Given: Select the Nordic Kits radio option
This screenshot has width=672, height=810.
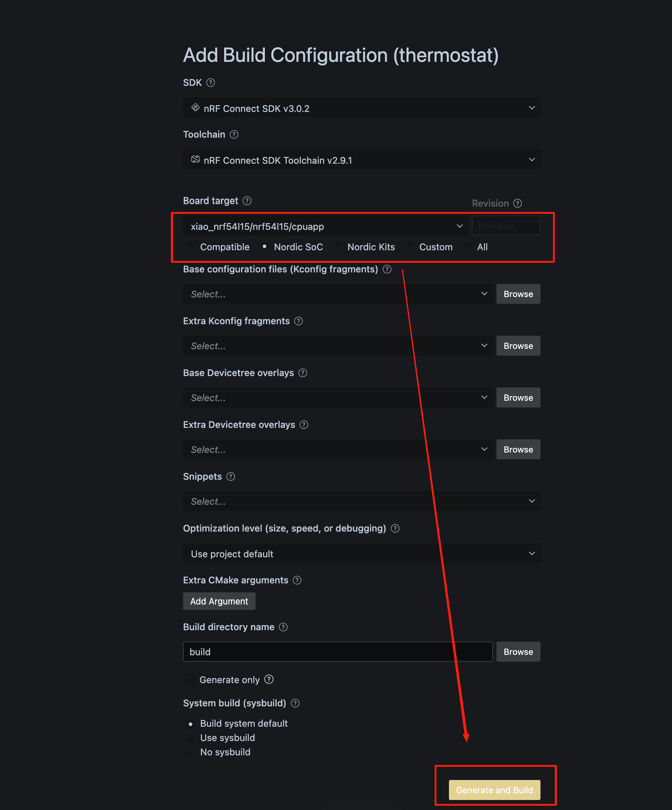Looking at the screenshot, I should pyautogui.click(x=337, y=247).
